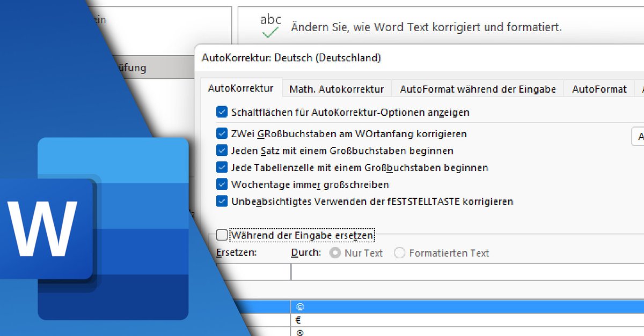
Task: Toggle ZWei GRoßbuchstaben am WOrtanfang korrigieren
Action: pyautogui.click(x=222, y=133)
